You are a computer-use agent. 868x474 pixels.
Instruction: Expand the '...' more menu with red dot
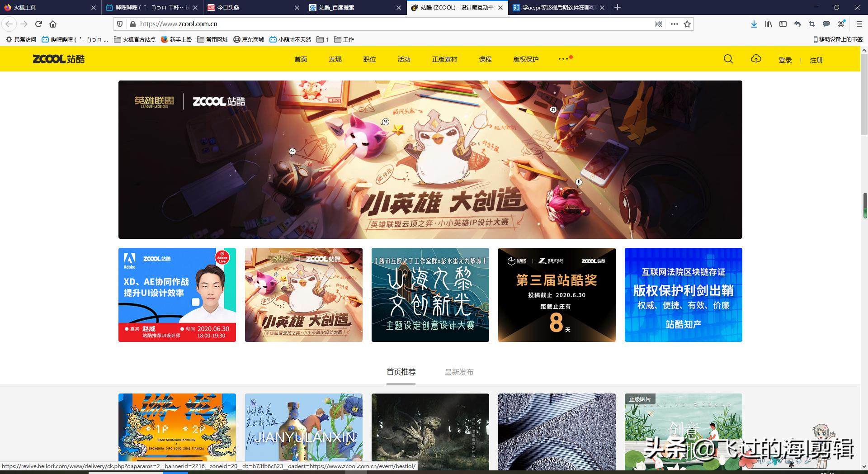tap(562, 59)
